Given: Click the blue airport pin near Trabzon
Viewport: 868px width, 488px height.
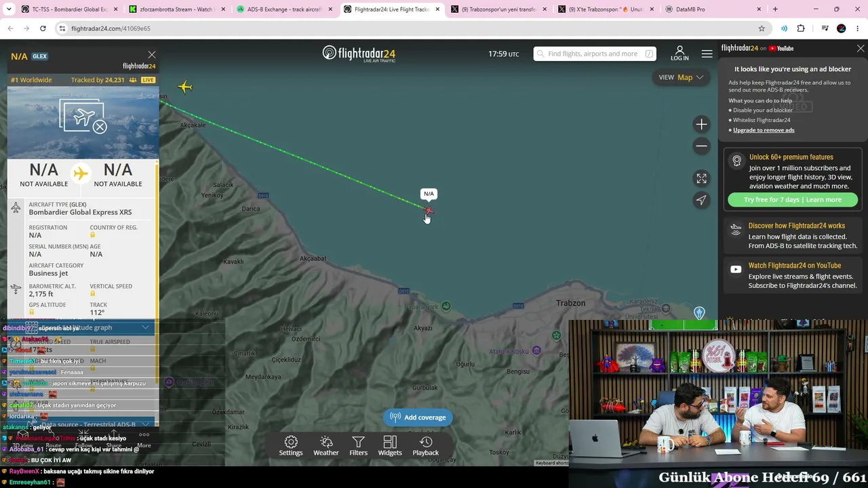Looking at the screenshot, I should (x=699, y=312).
